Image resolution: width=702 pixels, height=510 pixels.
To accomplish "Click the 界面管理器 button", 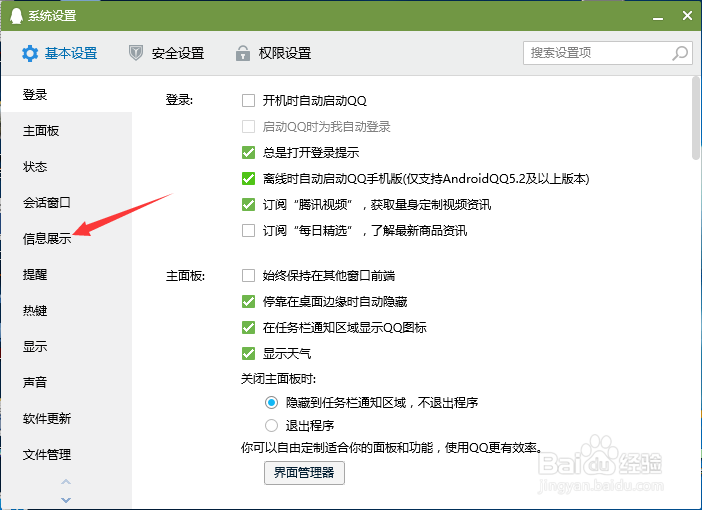I will pyautogui.click(x=304, y=473).
